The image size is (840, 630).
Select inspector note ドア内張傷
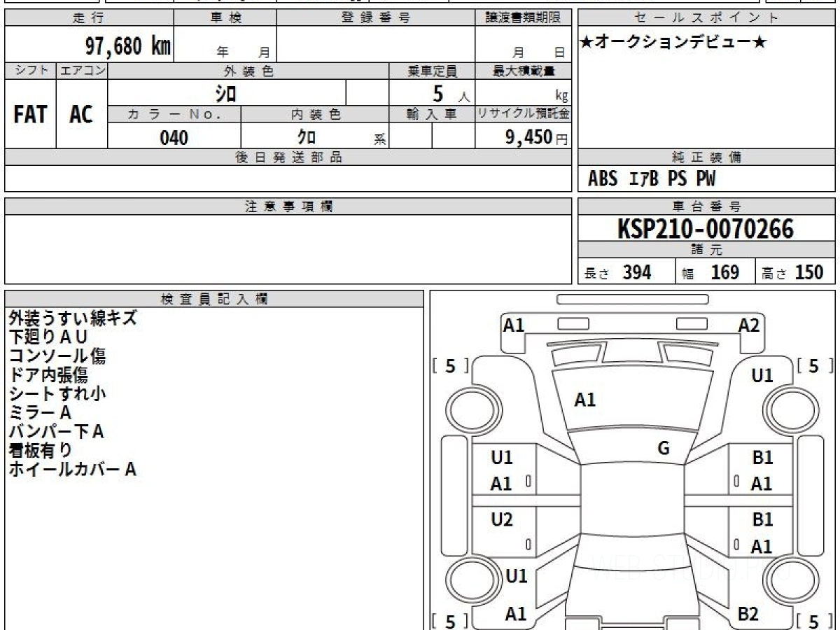(x=48, y=374)
